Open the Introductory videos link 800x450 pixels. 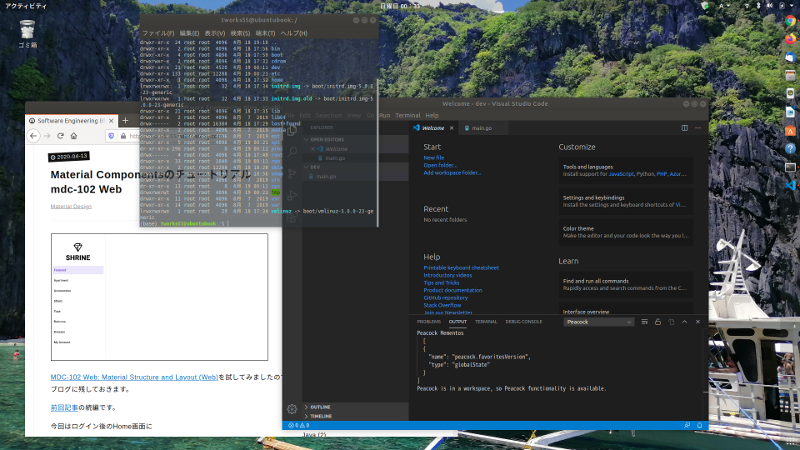coord(447,276)
